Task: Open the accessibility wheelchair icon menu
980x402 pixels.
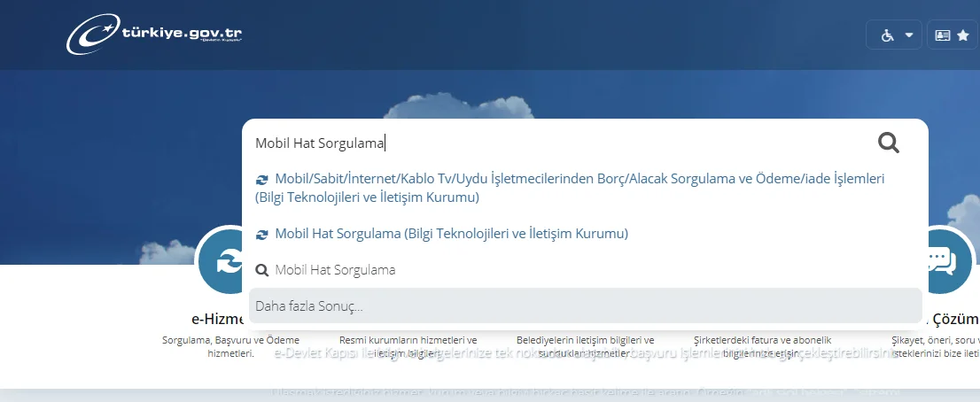Action: pyautogui.click(x=888, y=35)
